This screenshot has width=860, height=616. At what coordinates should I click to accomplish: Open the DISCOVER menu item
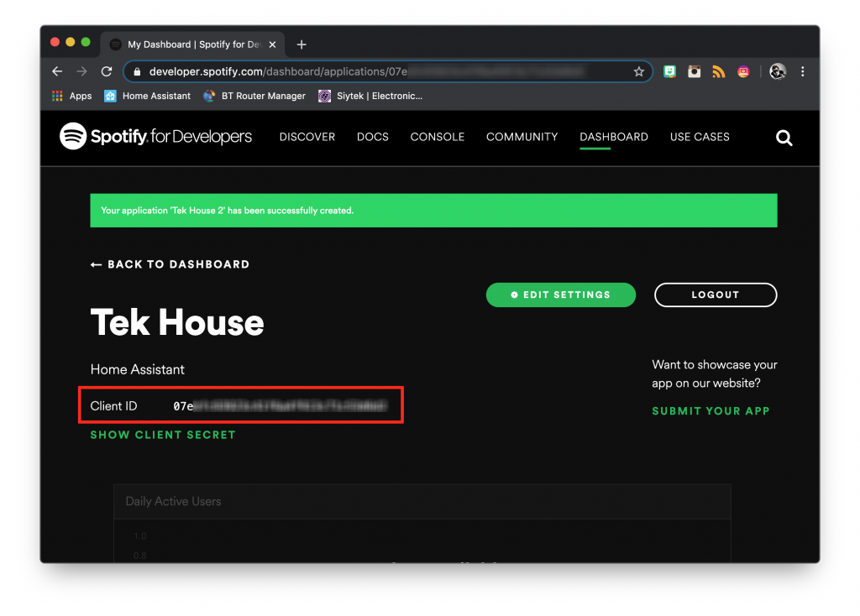tap(307, 137)
